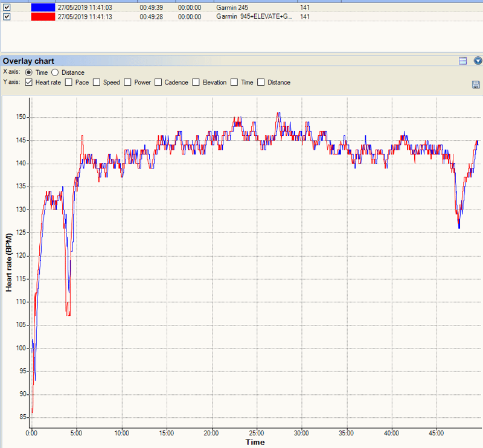The height and width of the screenshot is (448, 483).
Task: Click the red color swatch for Garmin 945
Action: coord(43,17)
